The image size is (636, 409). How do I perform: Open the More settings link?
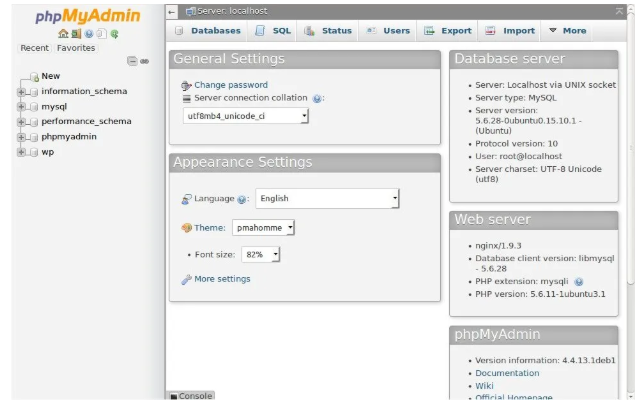tap(222, 279)
